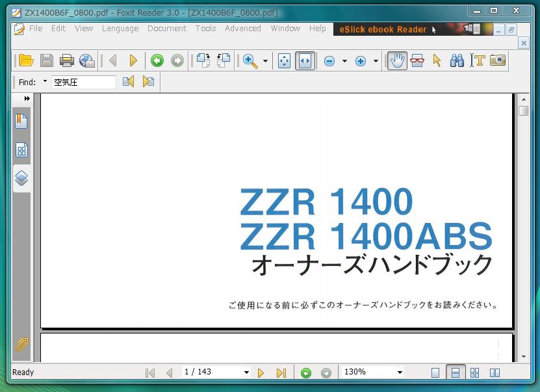Jump to first page in status bar
Image resolution: width=540 pixels, height=392 pixels.
[150, 372]
